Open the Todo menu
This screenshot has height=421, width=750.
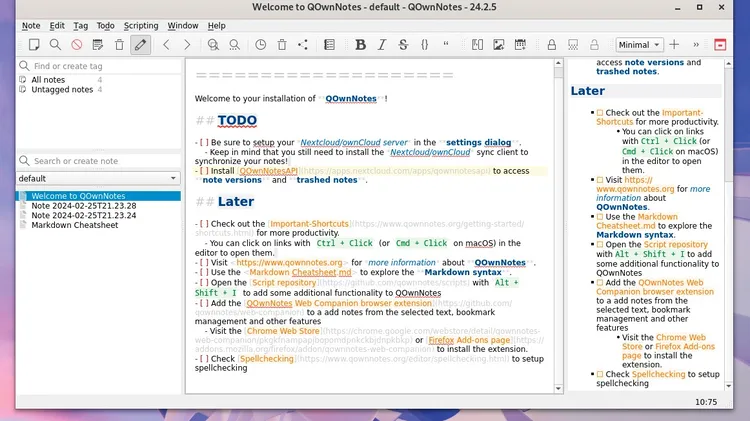(x=105, y=26)
